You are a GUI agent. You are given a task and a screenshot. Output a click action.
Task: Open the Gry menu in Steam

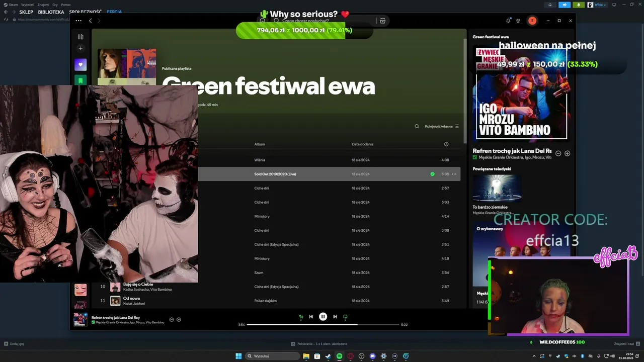55,5
